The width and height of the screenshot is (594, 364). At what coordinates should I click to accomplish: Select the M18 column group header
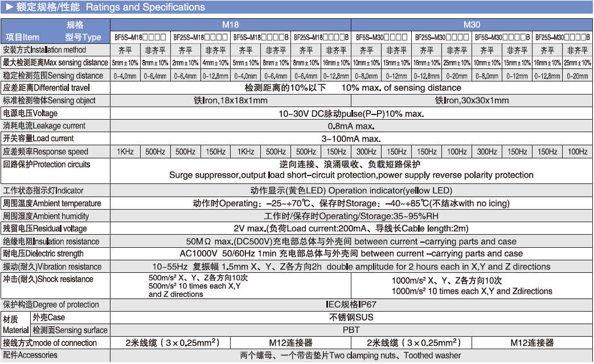(230, 25)
